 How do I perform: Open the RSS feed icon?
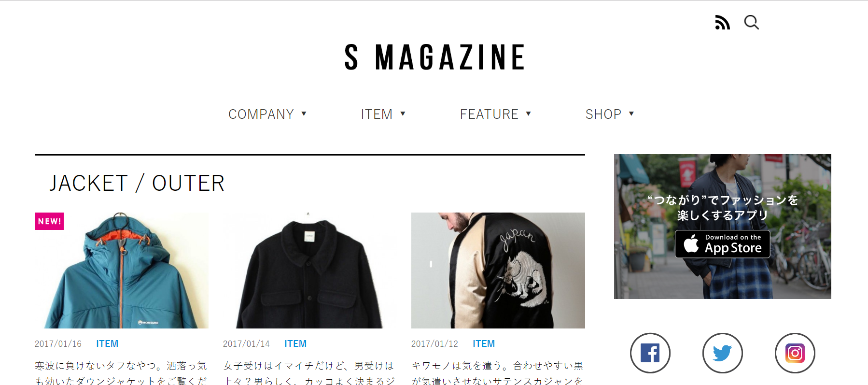click(x=722, y=22)
